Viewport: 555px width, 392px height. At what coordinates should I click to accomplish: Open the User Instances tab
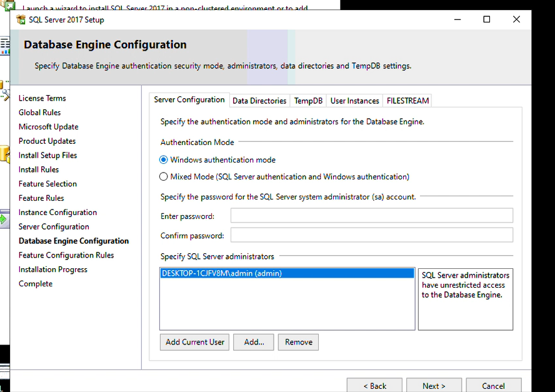click(x=354, y=101)
